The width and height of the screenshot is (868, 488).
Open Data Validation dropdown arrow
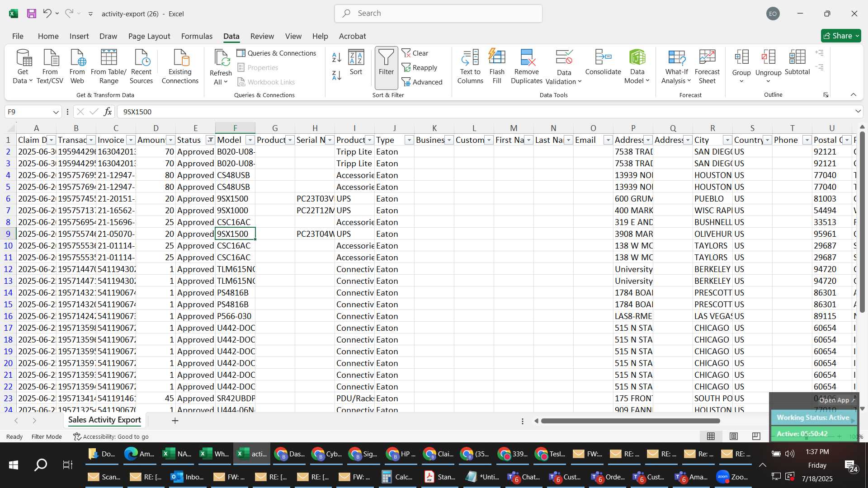tap(580, 82)
